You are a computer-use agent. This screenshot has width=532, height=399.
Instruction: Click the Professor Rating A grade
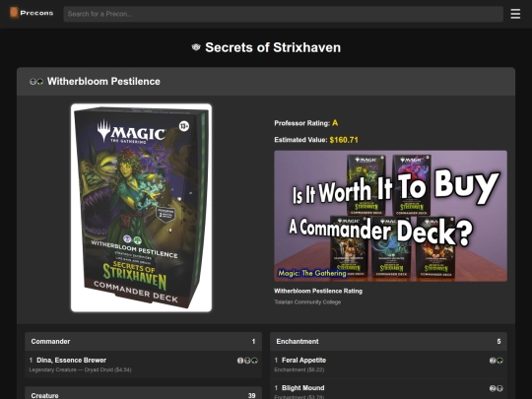coord(335,123)
